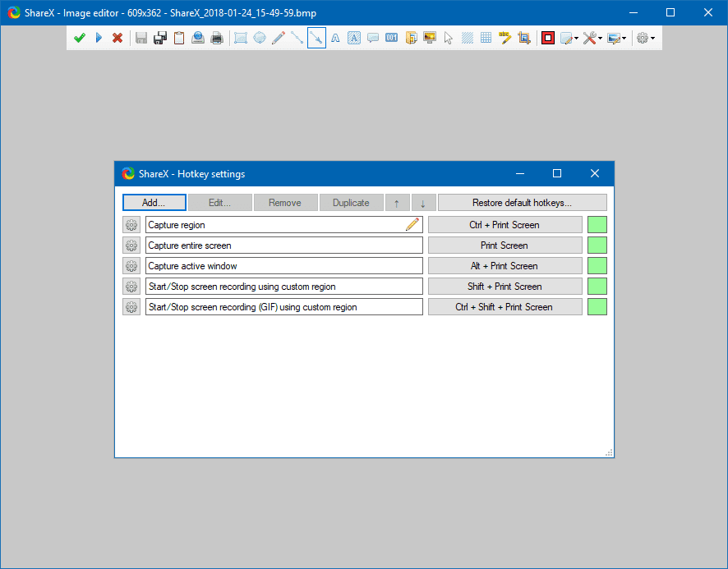Image resolution: width=728 pixels, height=569 pixels.
Task: Open the image options dropdown
Action: (x=616, y=38)
